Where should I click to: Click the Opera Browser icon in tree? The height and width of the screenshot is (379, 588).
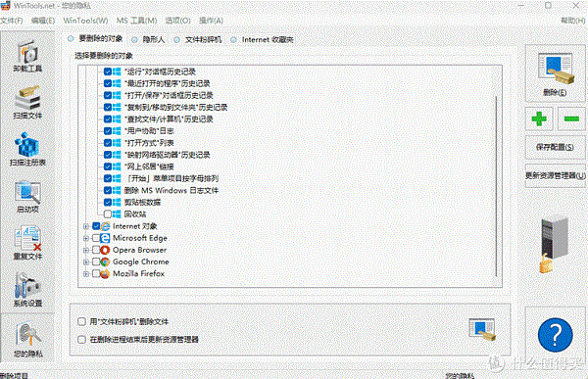pos(106,250)
